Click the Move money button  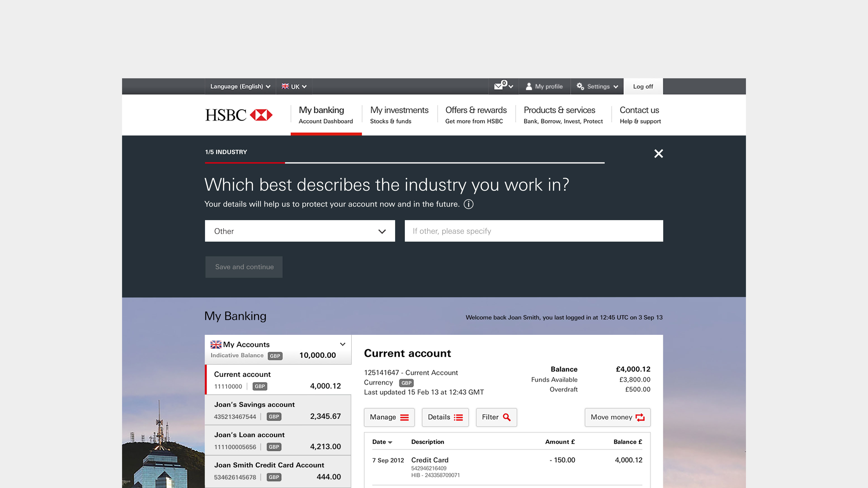(618, 417)
